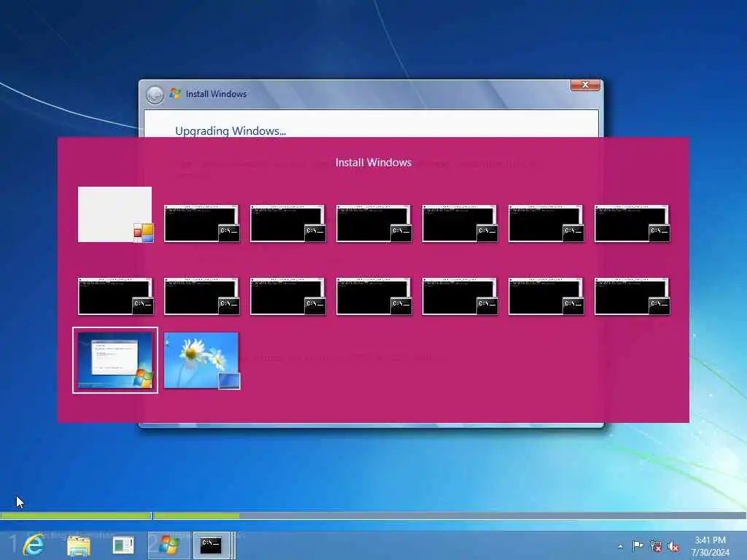This screenshot has width=747, height=560.
Task: Select the Windows Setup flag icon on taskbar
Action: click(x=169, y=545)
